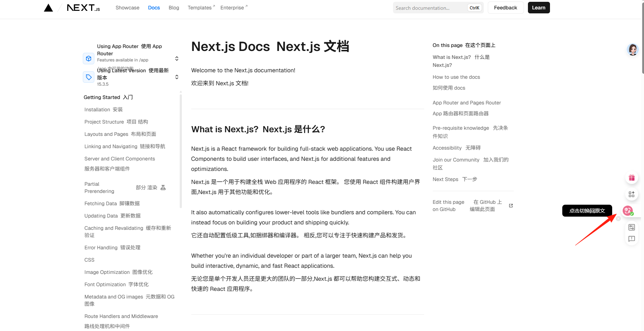Open Layouts and Pages in the sidebar
This screenshot has width=644, height=331.
(x=120, y=134)
